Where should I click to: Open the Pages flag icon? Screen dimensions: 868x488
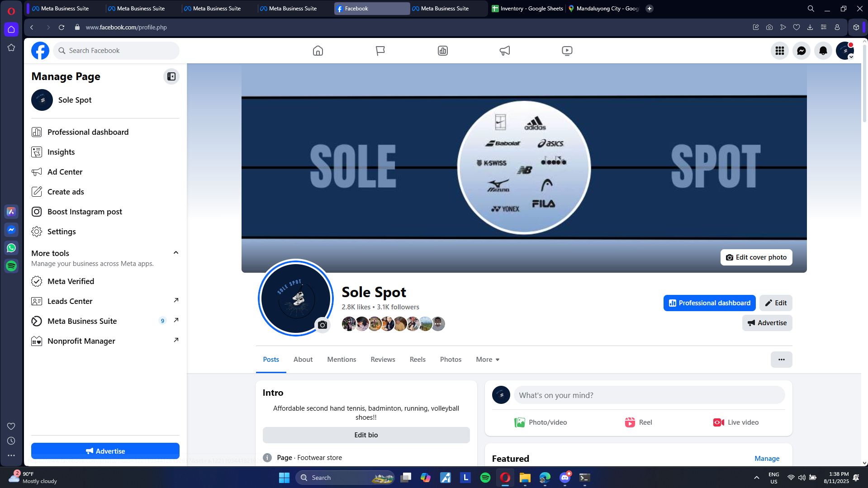pyautogui.click(x=380, y=51)
